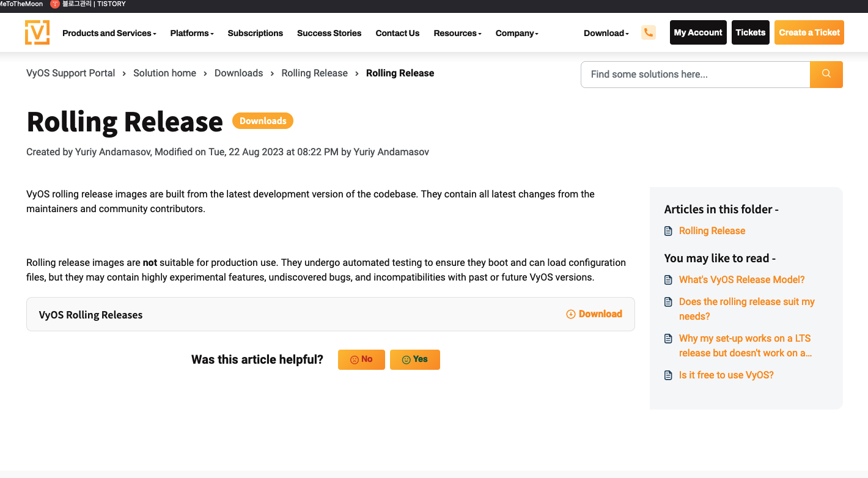Expand the VyOS Rolling Releases panel

point(330,314)
